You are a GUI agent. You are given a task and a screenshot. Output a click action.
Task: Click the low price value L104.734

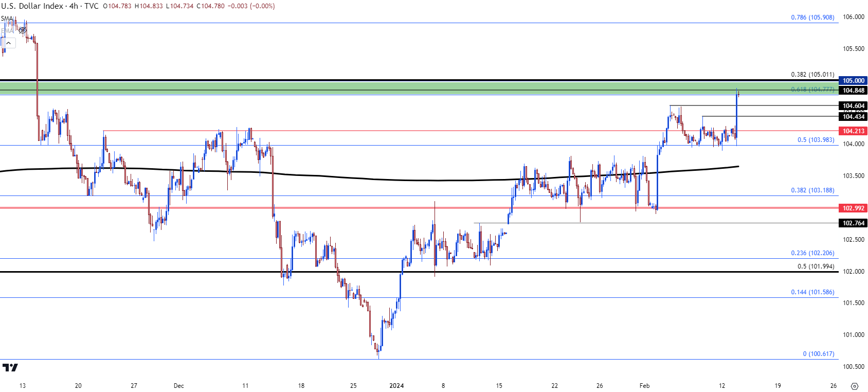[178, 6]
